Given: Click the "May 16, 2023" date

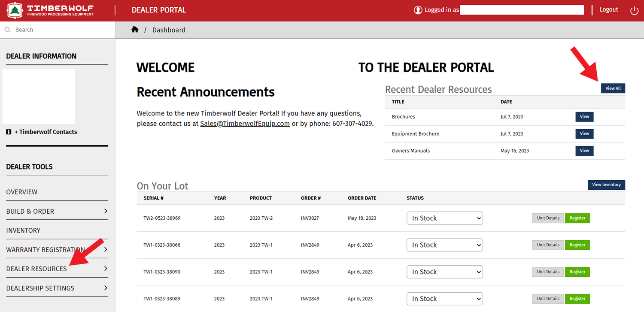Looking at the screenshot, I should (x=515, y=151).
